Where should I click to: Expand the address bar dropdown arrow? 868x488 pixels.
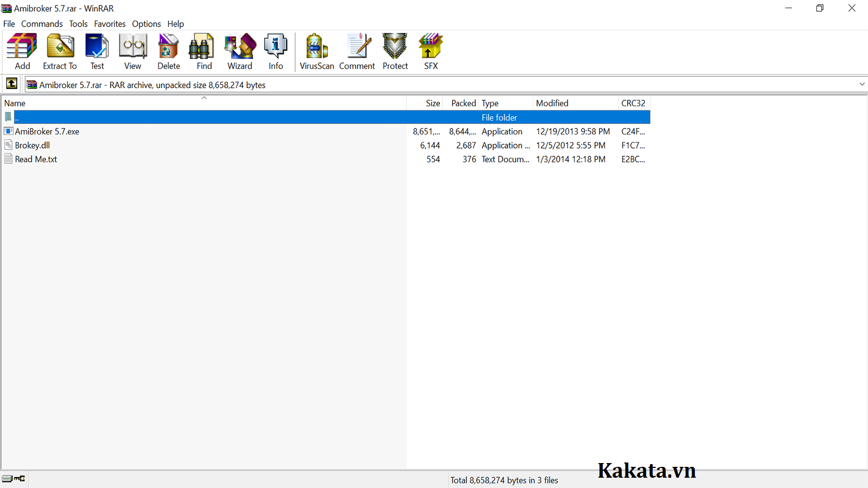(861, 84)
